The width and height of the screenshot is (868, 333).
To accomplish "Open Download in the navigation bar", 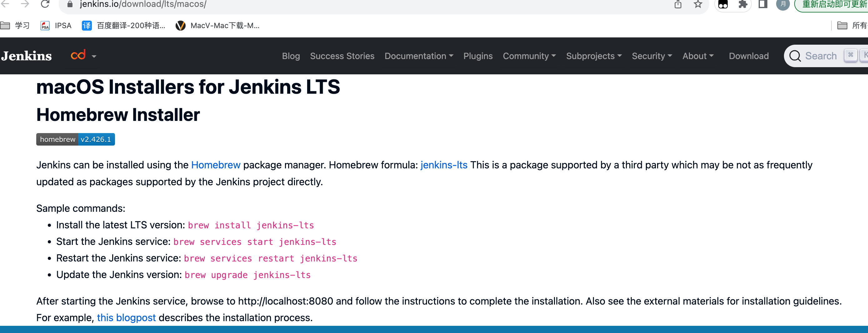I will point(749,56).
